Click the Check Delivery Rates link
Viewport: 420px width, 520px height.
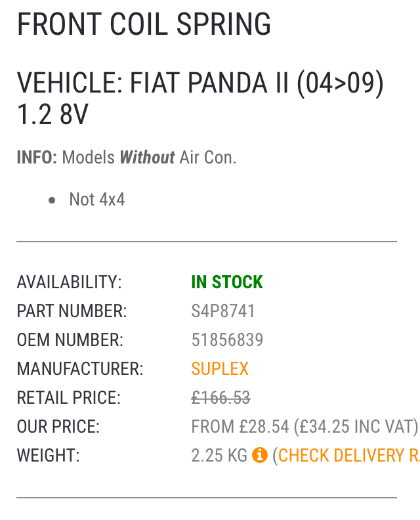pyautogui.click(x=349, y=455)
